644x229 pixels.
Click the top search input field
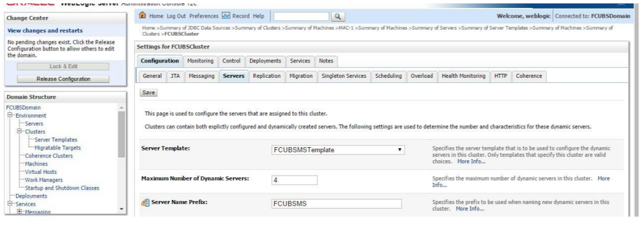[302, 16]
